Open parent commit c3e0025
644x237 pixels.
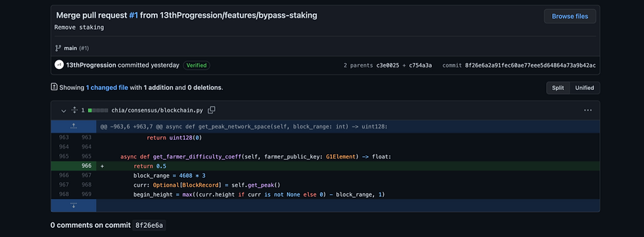pos(388,65)
